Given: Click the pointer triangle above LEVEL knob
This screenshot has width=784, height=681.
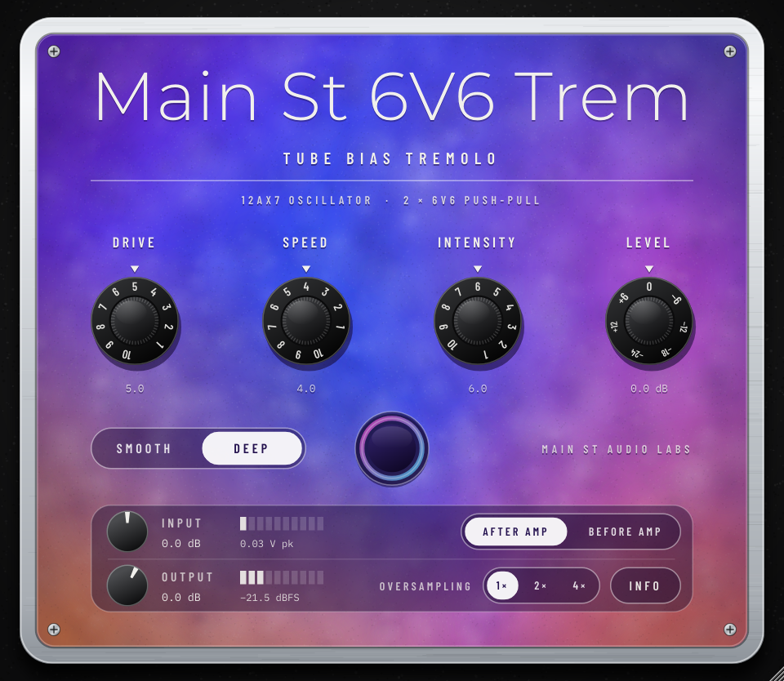Looking at the screenshot, I should coord(649,269).
